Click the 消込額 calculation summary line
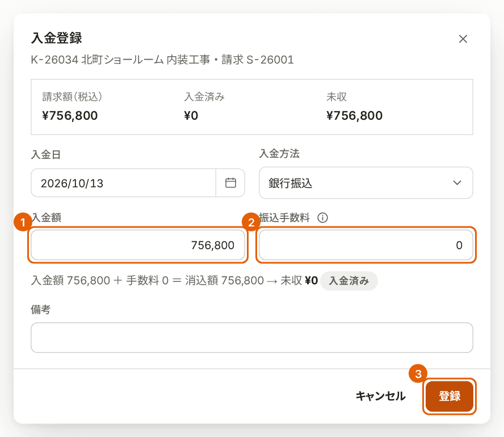 (x=175, y=280)
